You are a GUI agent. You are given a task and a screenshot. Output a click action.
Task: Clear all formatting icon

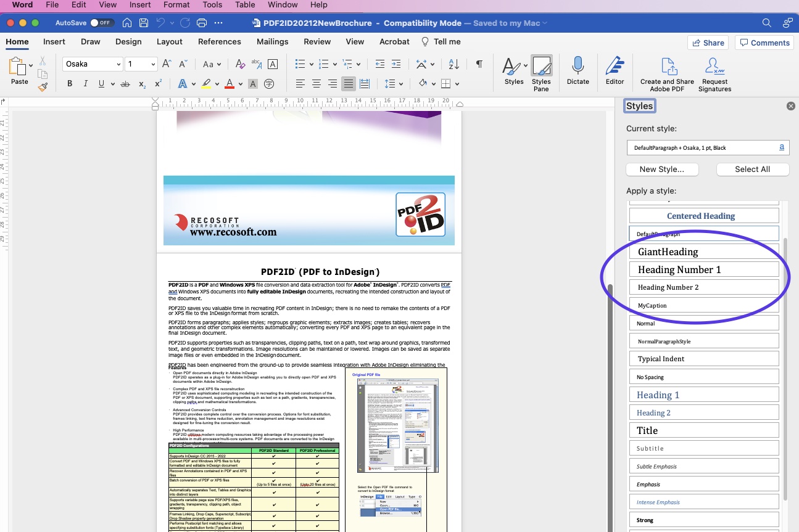241,64
